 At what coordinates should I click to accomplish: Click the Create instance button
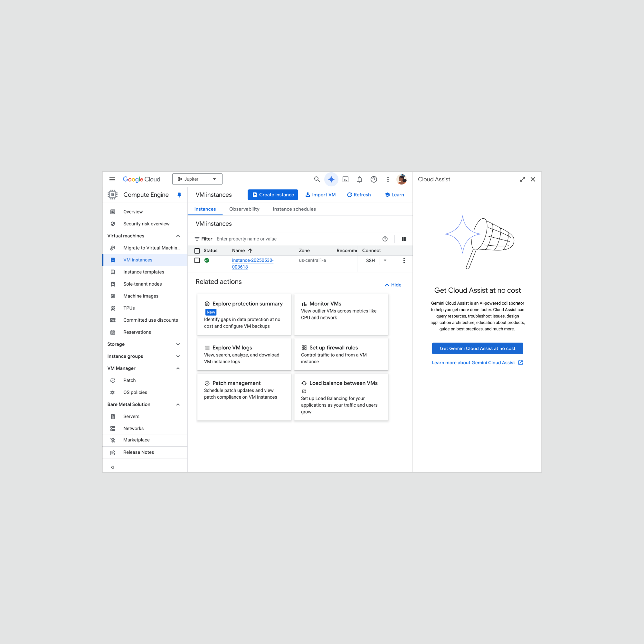point(273,195)
